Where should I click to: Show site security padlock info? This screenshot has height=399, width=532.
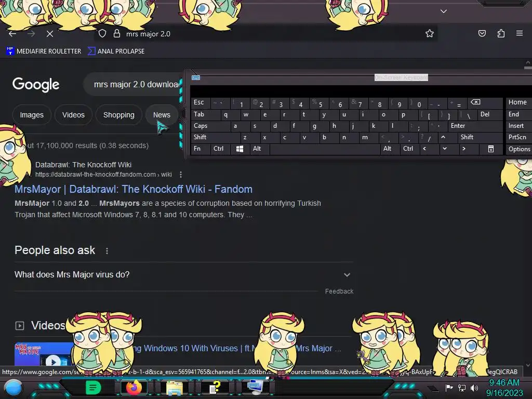[x=117, y=33]
